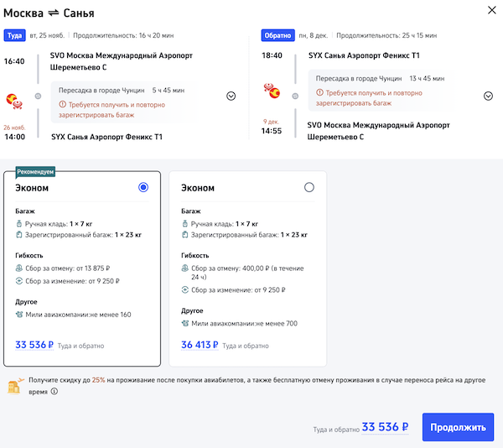The width and height of the screenshot is (503, 448).
Task: Click cancellation fee icon in first Эконом card
Action: coord(19,268)
